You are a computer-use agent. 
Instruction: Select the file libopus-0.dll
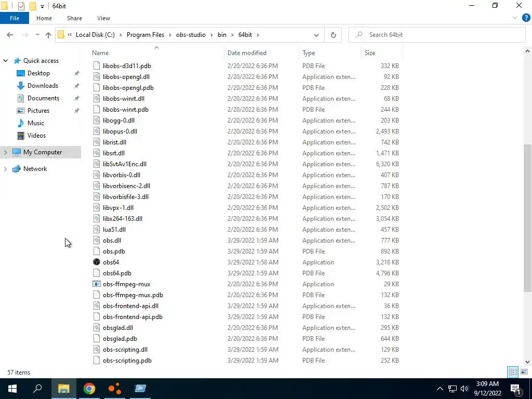click(120, 131)
